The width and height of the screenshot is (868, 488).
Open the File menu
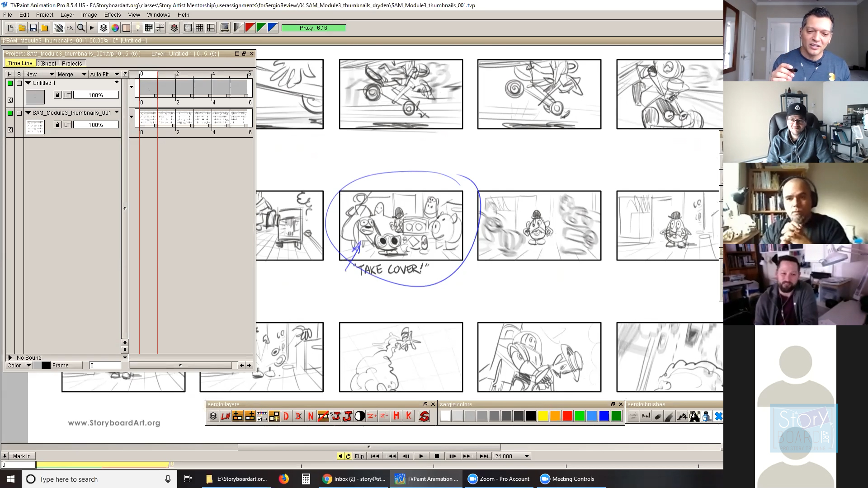(8, 15)
